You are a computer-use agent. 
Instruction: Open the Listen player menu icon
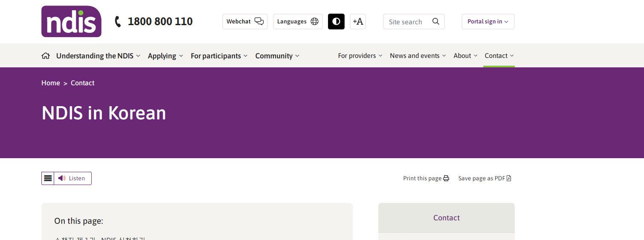[x=48, y=178]
